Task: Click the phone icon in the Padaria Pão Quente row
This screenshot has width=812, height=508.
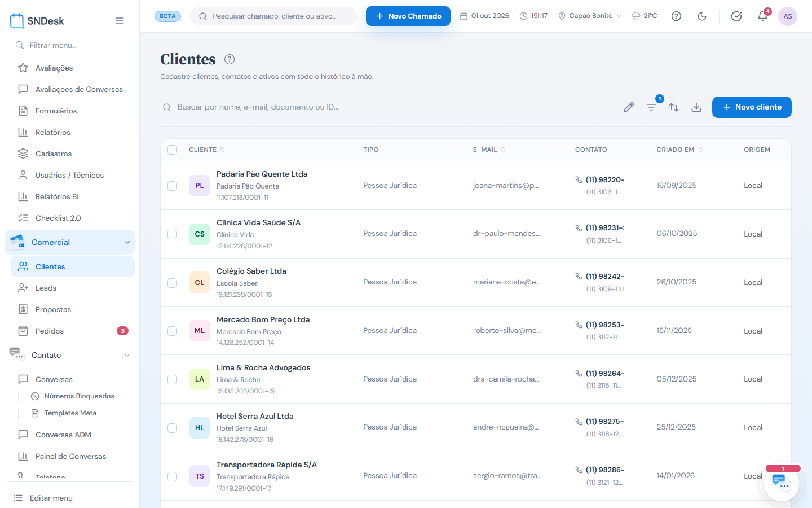Action: click(579, 179)
